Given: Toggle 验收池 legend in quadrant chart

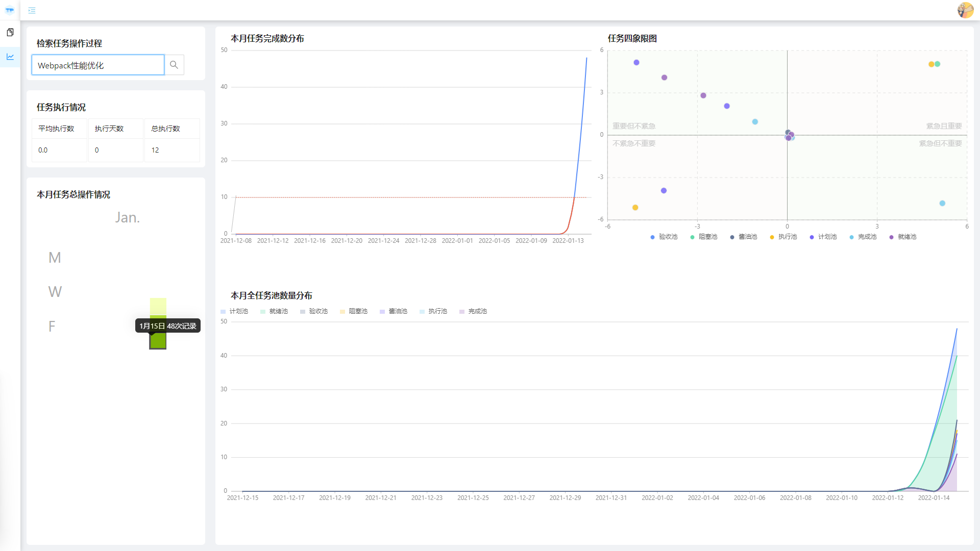Looking at the screenshot, I should [664, 237].
